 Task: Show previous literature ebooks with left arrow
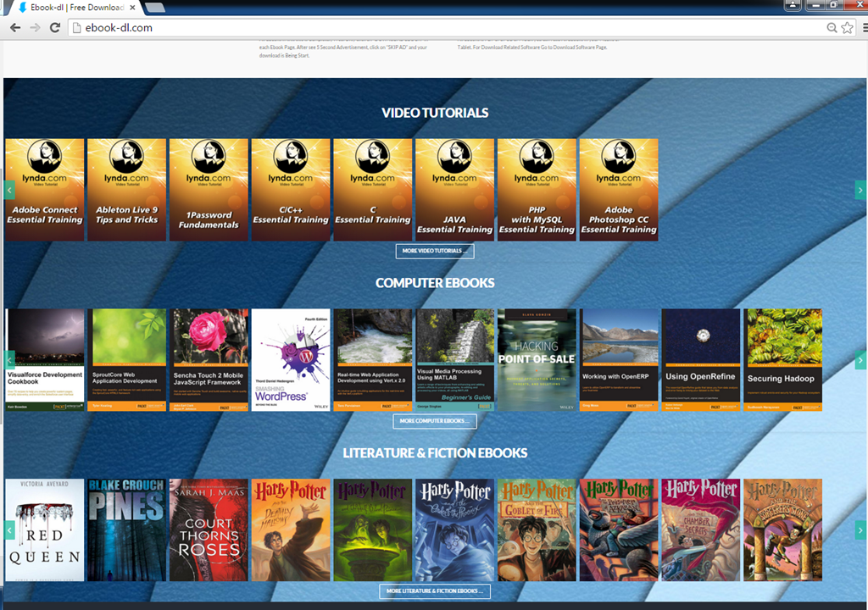point(9,530)
